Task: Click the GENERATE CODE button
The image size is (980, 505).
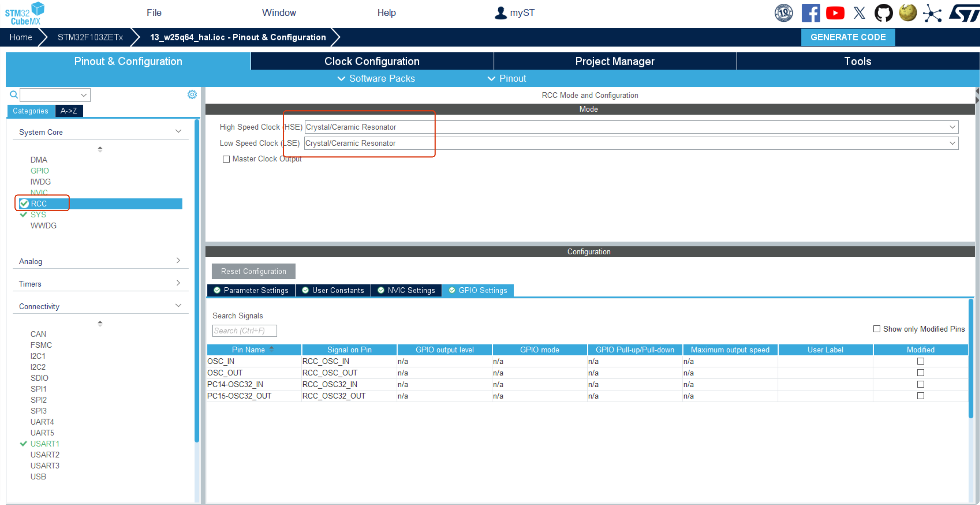Action: tap(848, 37)
